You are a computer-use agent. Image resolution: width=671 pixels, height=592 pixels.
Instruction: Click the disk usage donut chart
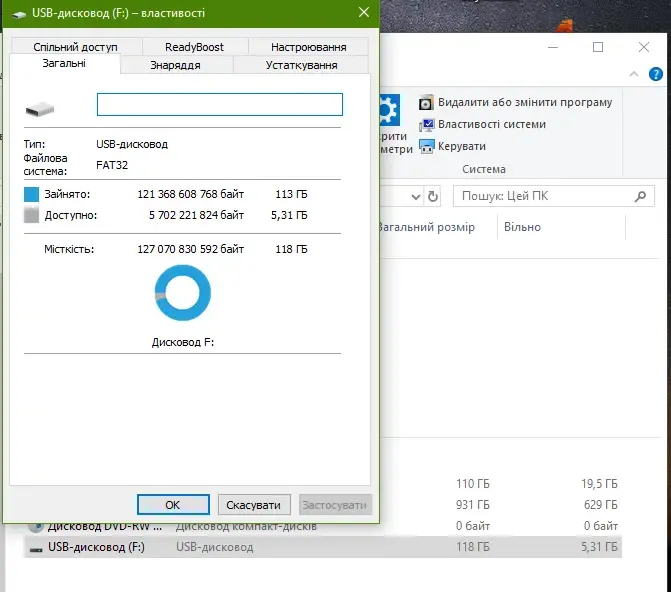(183, 293)
